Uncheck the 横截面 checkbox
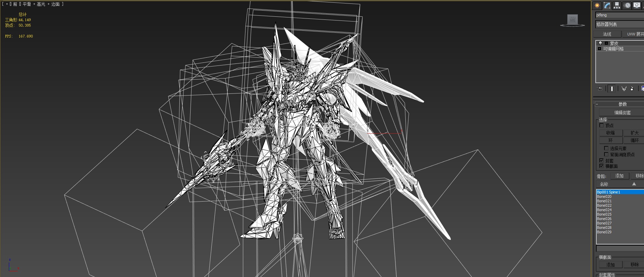The height and width of the screenshot is (277, 644). [x=601, y=166]
